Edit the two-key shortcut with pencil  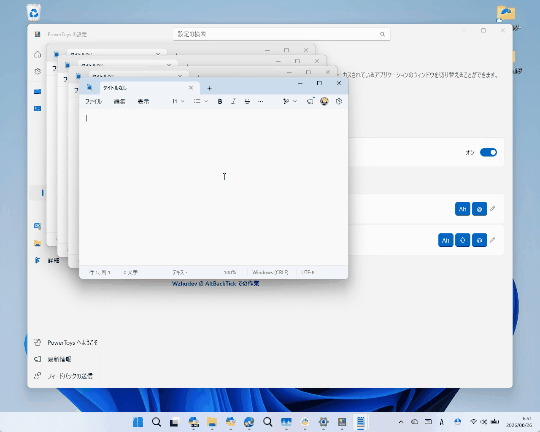coord(493,208)
